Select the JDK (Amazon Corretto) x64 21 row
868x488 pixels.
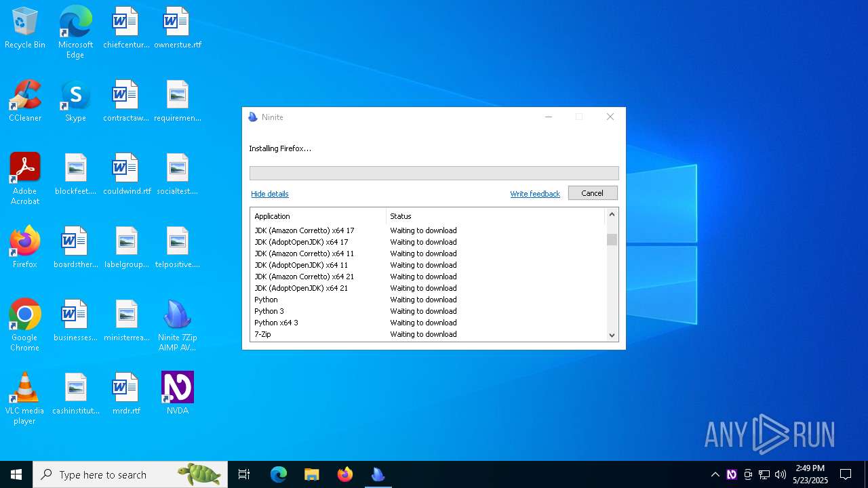click(x=427, y=277)
